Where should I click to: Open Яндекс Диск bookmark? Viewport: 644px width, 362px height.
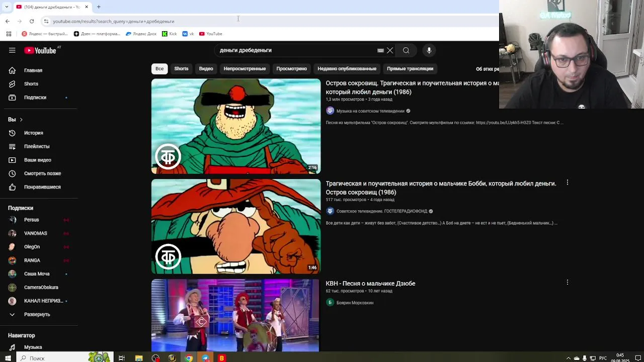point(141,34)
